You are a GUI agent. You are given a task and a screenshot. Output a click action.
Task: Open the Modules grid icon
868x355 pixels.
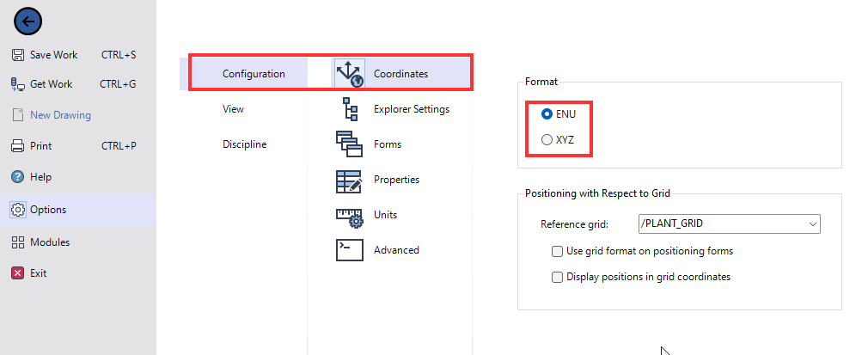(18, 242)
